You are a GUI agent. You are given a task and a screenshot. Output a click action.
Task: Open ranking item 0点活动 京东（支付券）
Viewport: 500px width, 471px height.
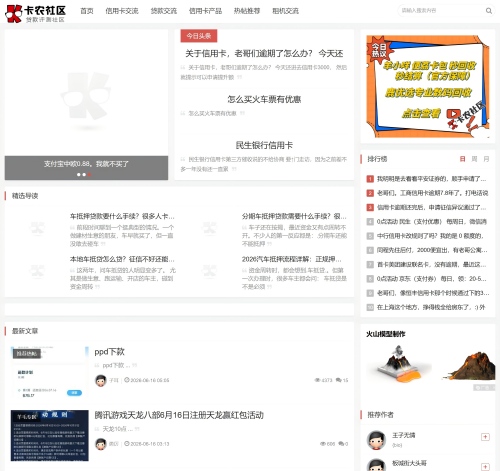pyautogui.click(x=432, y=279)
